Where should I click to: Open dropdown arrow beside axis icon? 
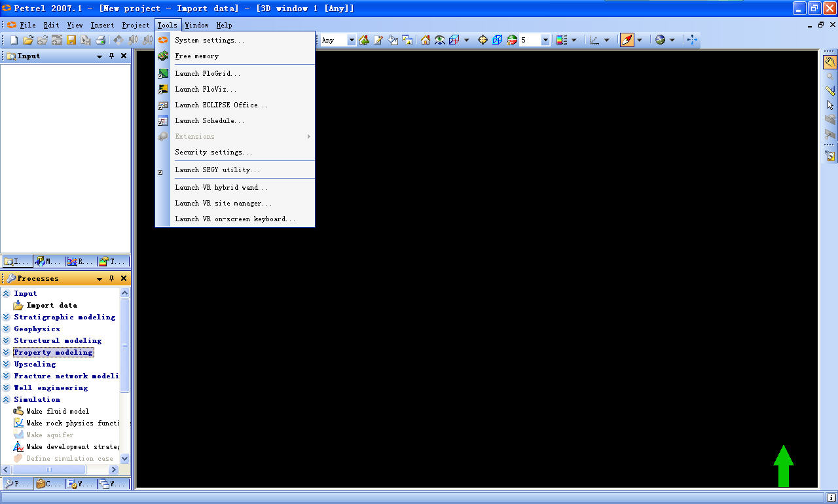pos(607,40)
